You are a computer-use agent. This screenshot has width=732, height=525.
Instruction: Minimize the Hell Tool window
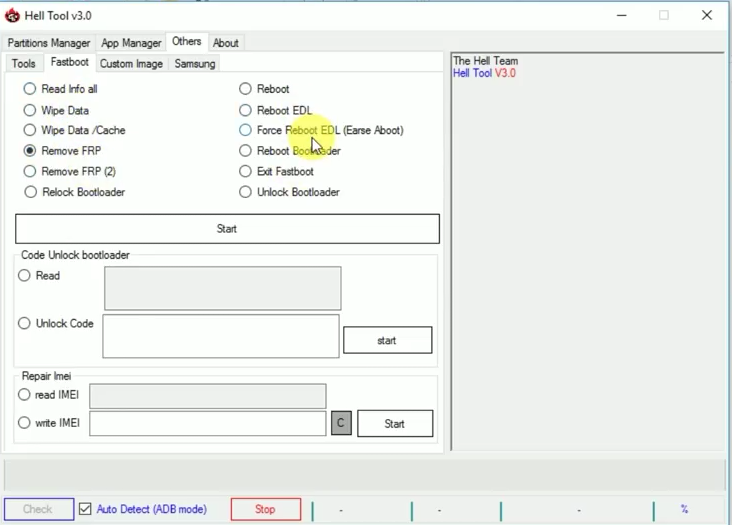[x=621, y=15]
